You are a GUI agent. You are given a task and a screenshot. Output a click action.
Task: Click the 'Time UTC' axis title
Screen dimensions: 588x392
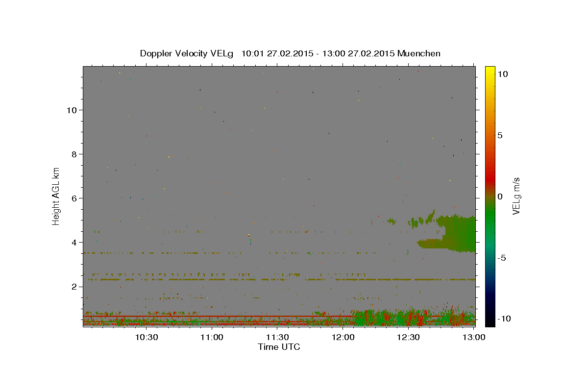(x=279, y=347)
